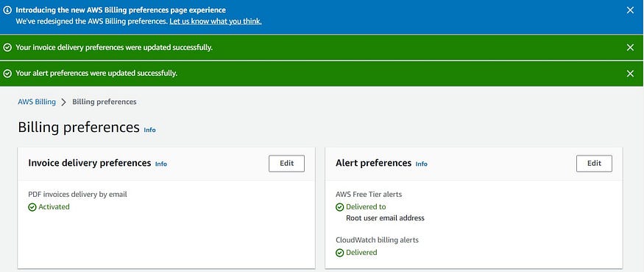Click the 'Billing preferences' page title
The height and width of the screenshot is (272, 644).
click(79, 127)
